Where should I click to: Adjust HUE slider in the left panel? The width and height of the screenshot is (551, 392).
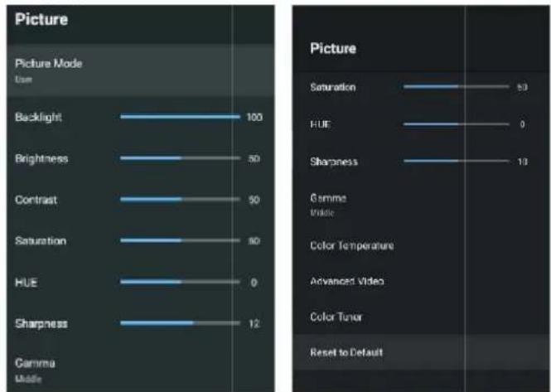pyautogui.click(x=181, y=282)
